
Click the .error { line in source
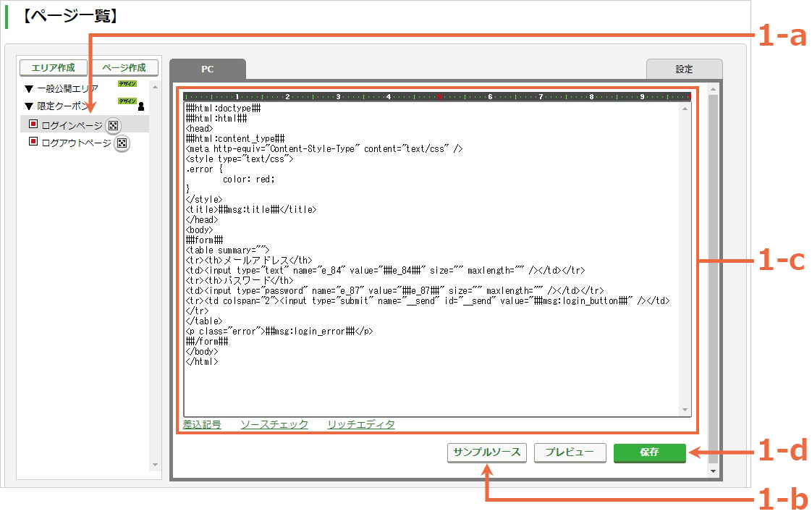[205, 169]
